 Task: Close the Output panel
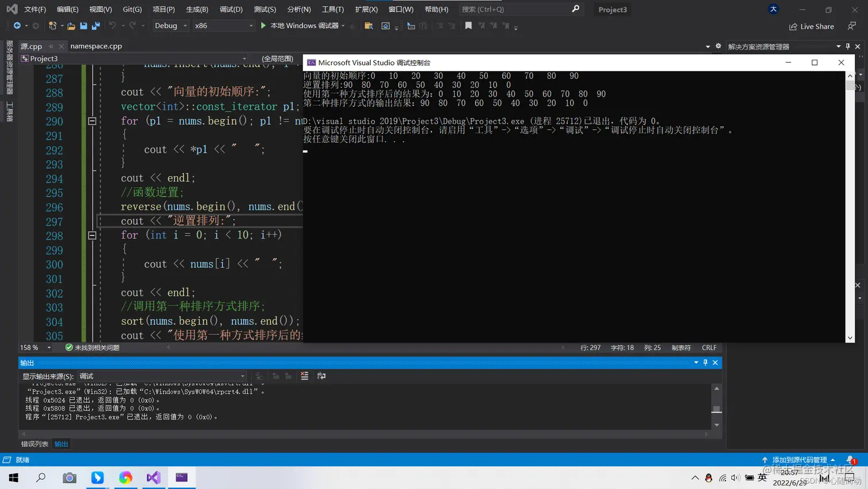pyautogui.click(x=715, y=363)
